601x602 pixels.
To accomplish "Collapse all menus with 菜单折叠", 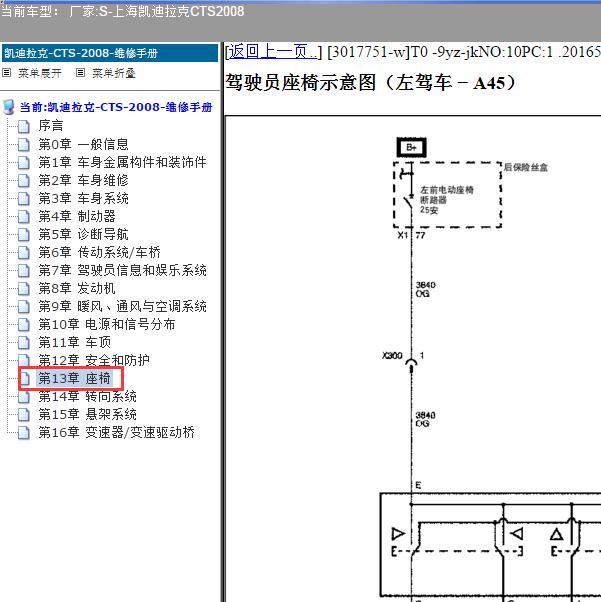I will pos(114,73).
